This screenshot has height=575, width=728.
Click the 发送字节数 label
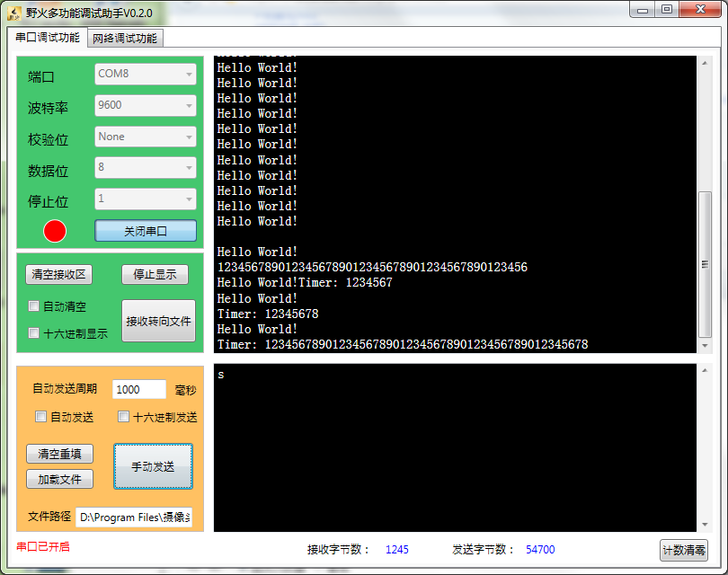[x=483, y=550]
